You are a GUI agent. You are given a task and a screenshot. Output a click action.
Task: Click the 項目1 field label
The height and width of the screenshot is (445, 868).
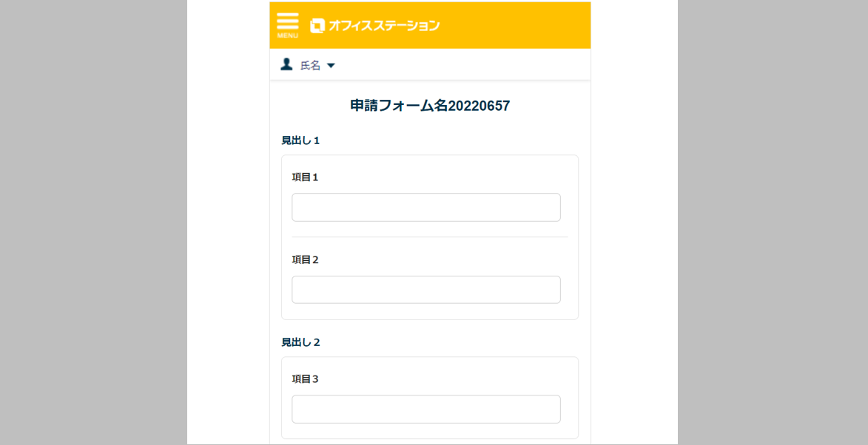click(x=305, y=177)
